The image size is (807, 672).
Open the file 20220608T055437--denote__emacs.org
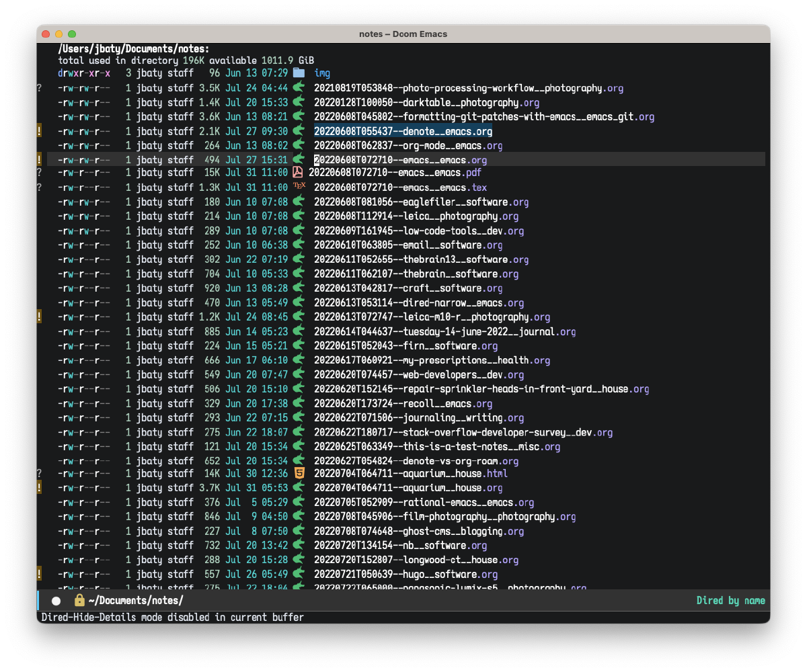403,131
